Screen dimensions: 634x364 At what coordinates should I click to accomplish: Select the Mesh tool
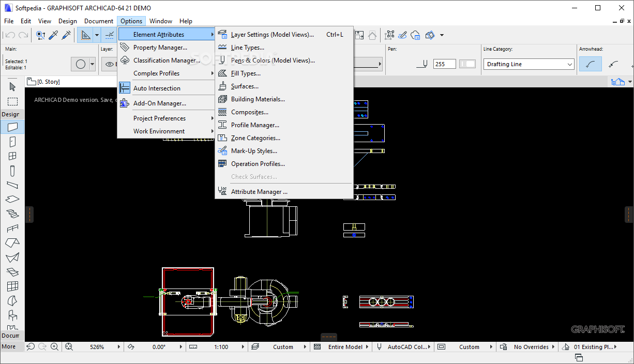tap(12, 272)
